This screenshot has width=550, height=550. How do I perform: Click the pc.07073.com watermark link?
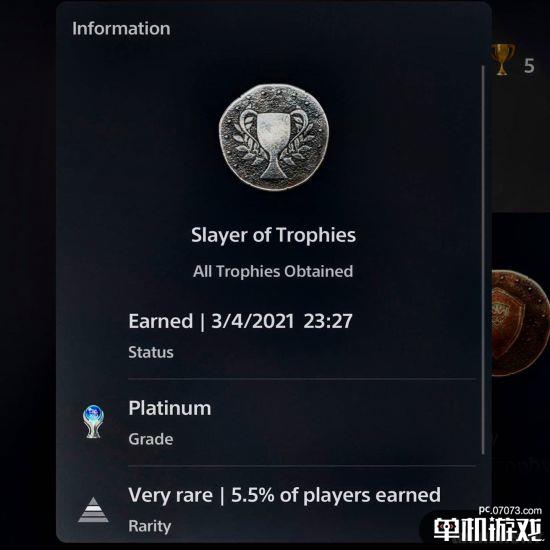click(510, 510)
